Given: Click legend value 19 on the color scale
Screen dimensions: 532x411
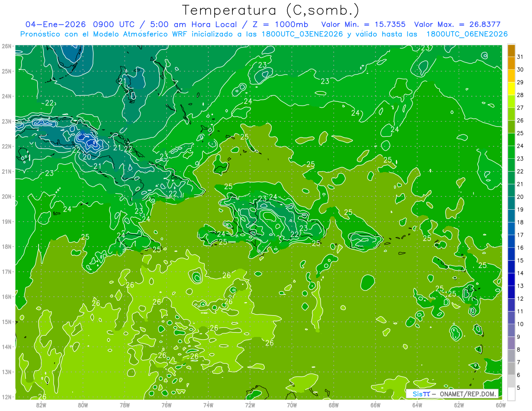Looking at the screenshot, I should click(x=520, y=209).
